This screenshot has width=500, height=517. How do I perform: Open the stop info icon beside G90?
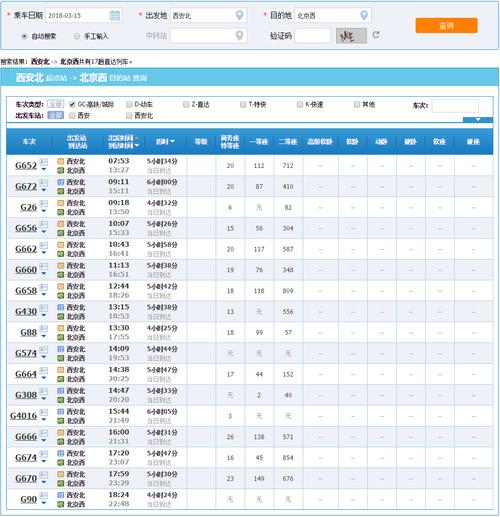[44, 496]
